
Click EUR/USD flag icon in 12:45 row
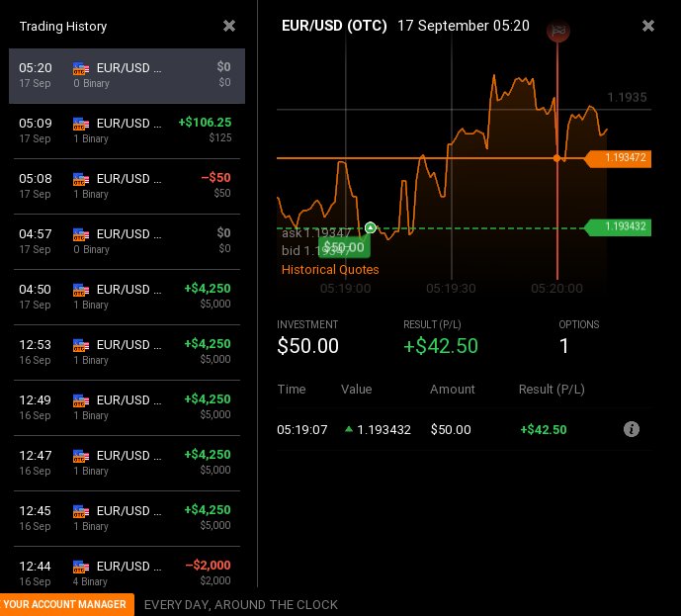pos(81,511)
